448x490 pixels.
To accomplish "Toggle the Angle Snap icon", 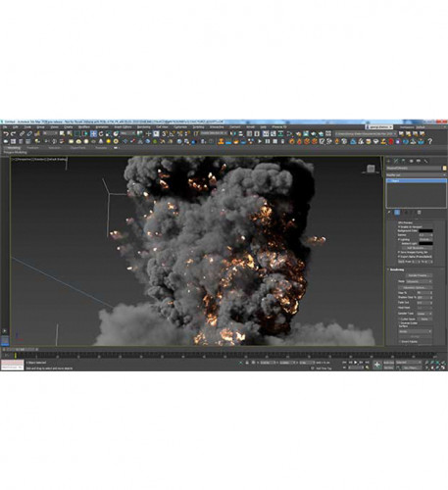I will click(172, 133).
